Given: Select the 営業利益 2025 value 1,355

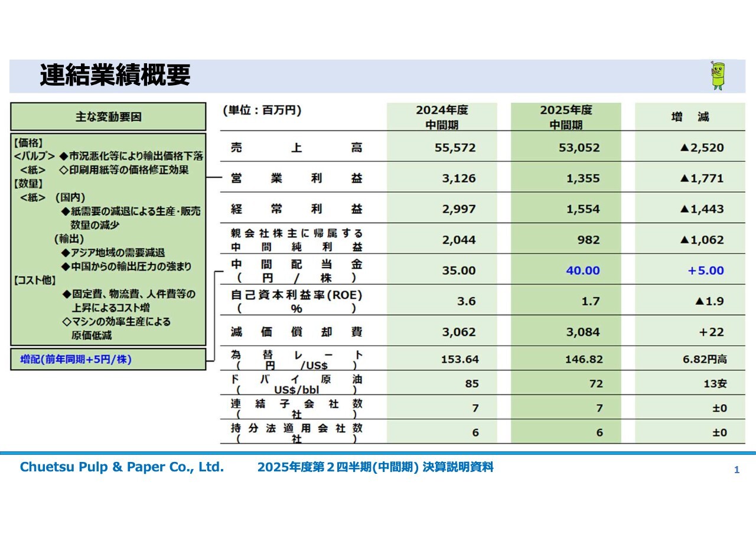Looking at the screenshot, I should pyautogui.click(x=582, y=178).
